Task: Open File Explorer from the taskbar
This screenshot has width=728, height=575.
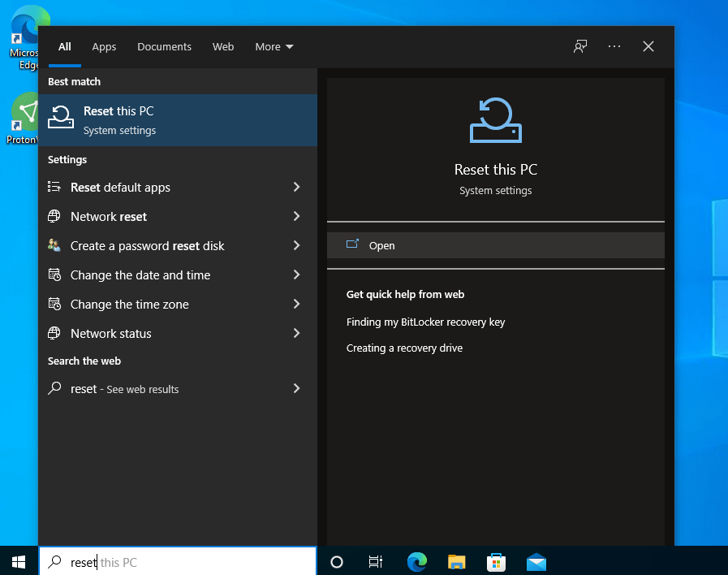Action: 457,561
